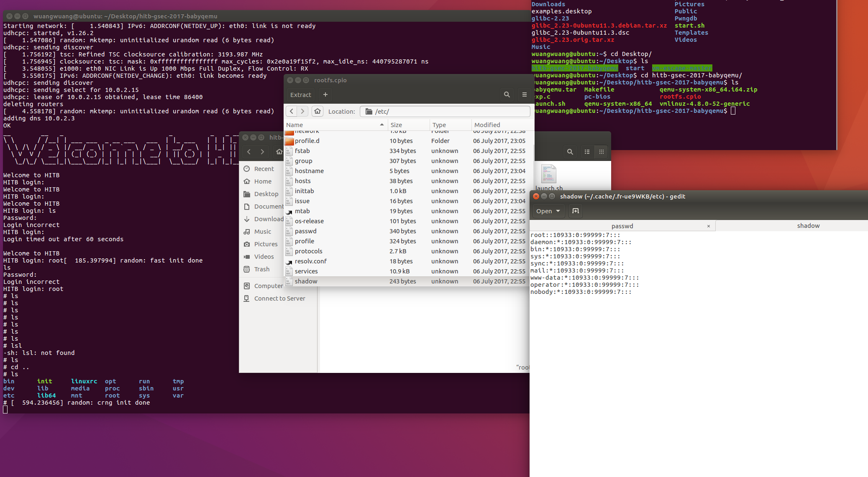
Task: Select the passwd file in /etc/
Action: click(305, 231)
